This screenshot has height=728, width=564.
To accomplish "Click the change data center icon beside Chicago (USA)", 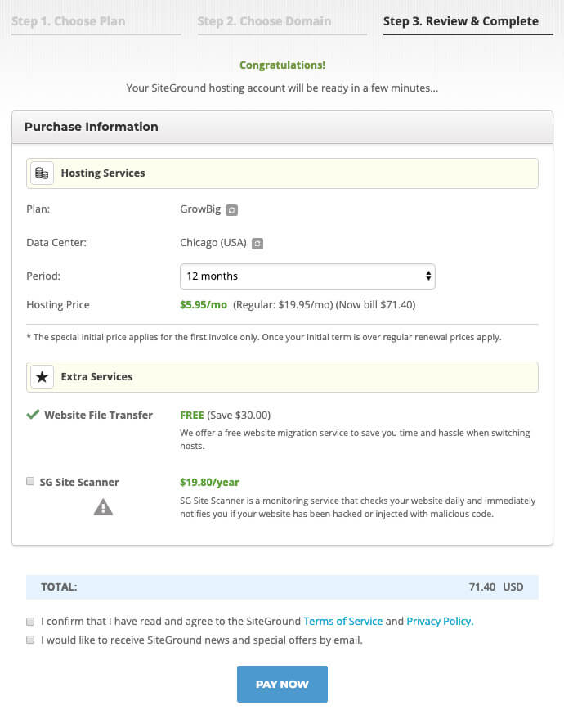I will (x=257, y=243).
